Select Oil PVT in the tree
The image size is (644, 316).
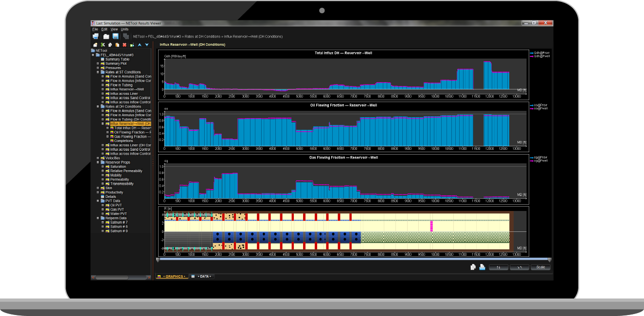pyautogui.click(x=117, y=205)
